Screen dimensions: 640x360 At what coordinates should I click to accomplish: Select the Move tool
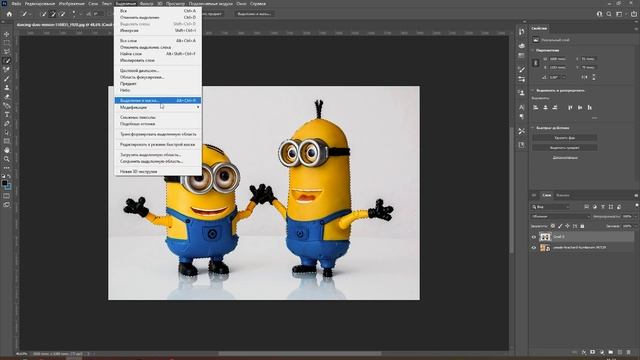[7, 34]
